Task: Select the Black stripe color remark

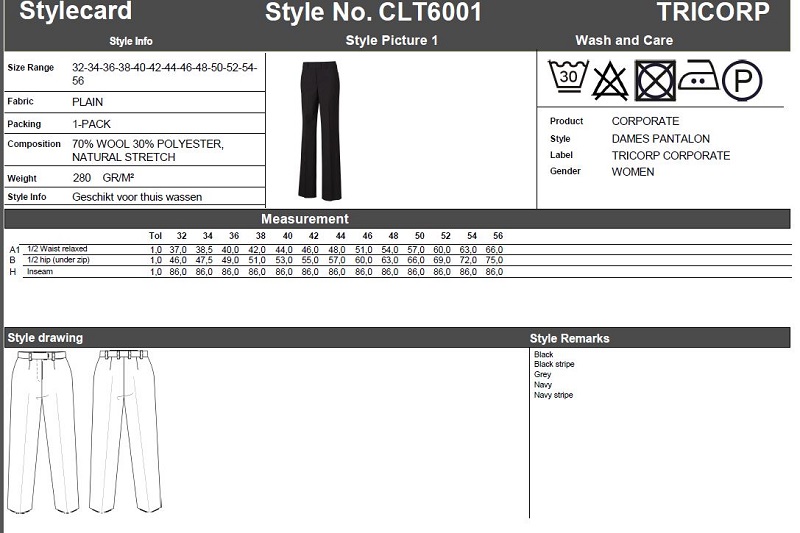Action: pyautogui.click(x=554, y=365)
